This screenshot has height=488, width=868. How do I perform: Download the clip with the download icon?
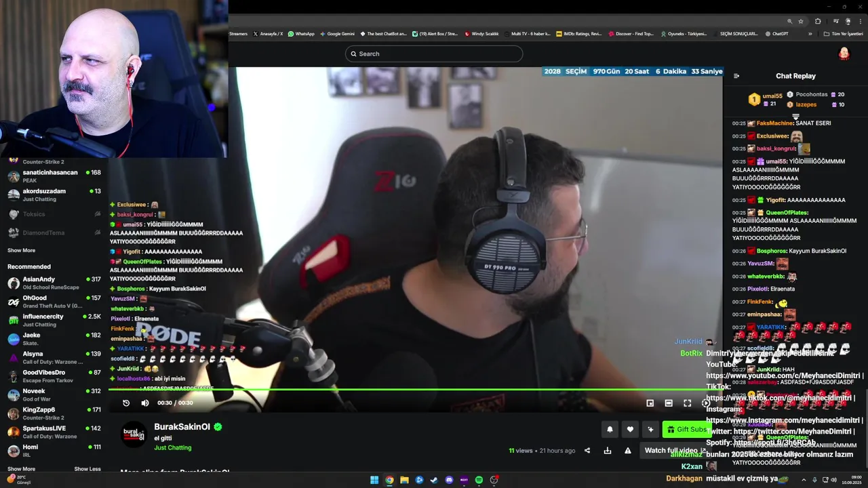click(x=608, y=450)
